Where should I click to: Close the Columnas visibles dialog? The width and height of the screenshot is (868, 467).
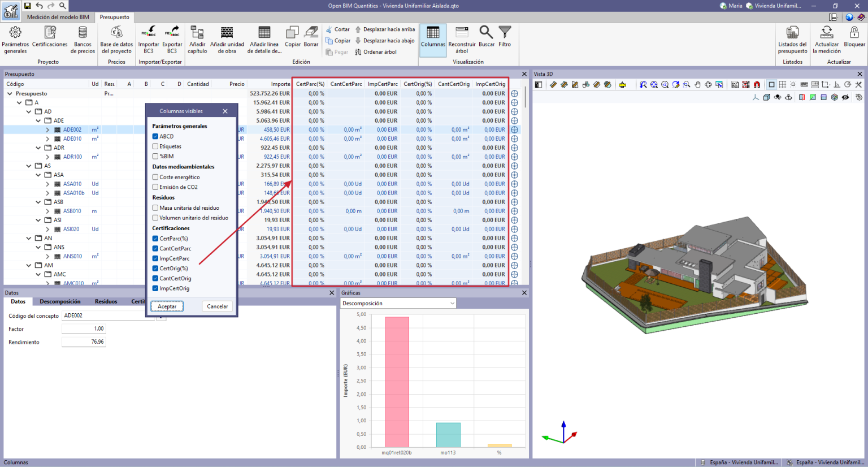tap(225, 111)
